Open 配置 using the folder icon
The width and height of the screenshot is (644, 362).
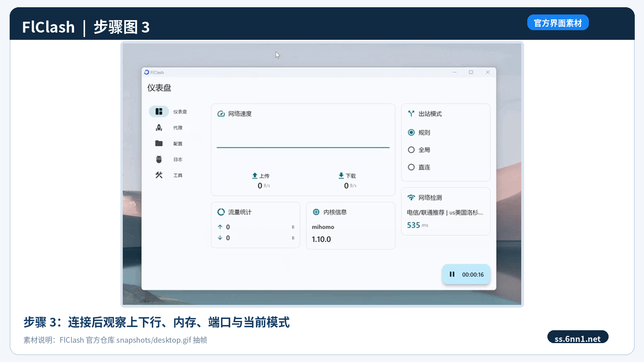[x=159, y=143]
